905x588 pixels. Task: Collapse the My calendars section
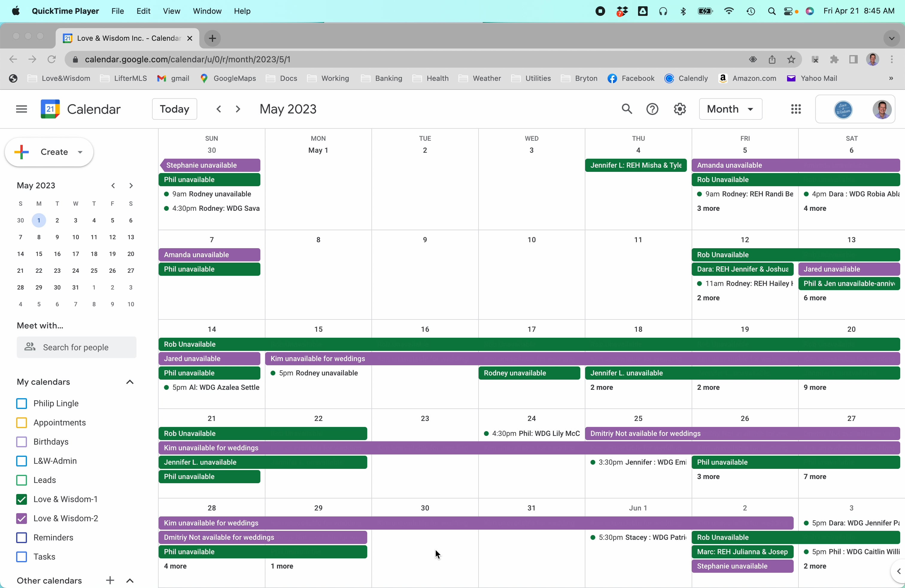[130, 382]
